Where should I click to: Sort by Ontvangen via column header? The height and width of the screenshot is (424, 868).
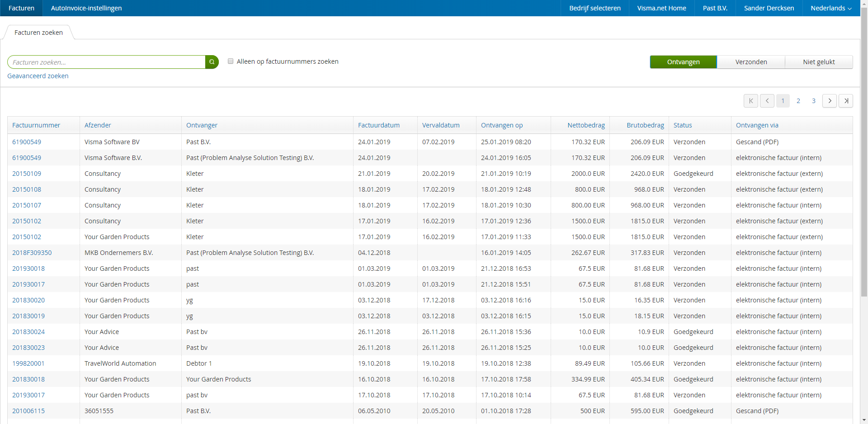click(x=757, y=125)
